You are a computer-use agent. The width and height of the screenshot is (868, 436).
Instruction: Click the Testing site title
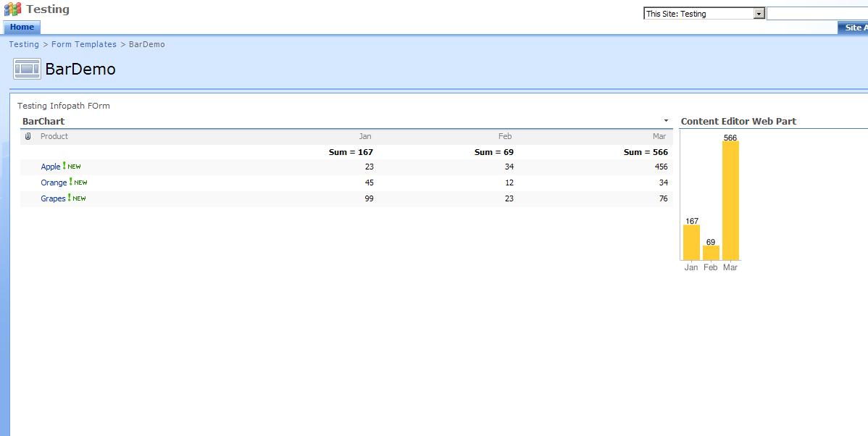coord(48,9)
